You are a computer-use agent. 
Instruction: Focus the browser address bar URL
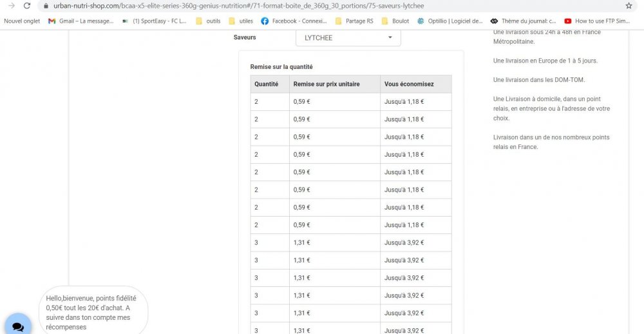point(239,6)
